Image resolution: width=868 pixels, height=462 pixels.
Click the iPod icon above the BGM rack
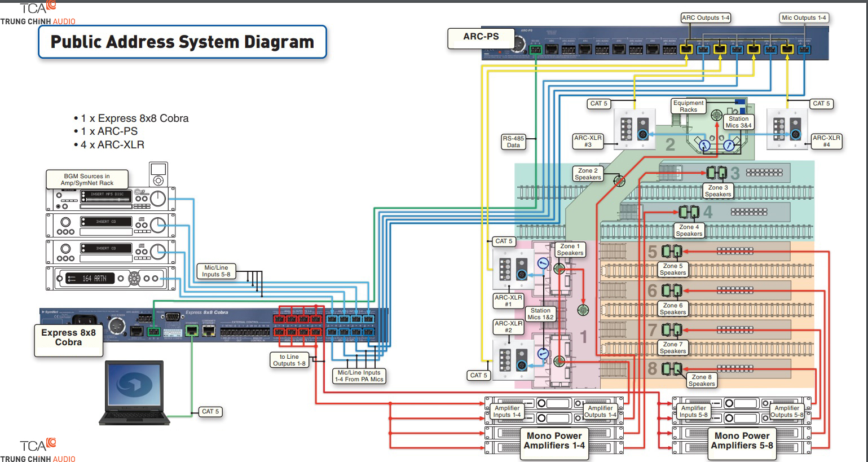click(x=158, y=174)
